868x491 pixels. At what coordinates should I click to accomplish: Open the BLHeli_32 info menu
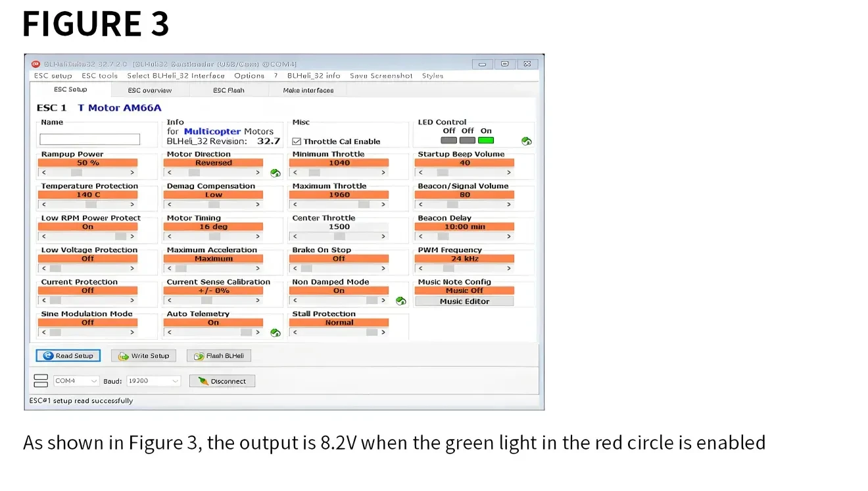click(314, 76)
